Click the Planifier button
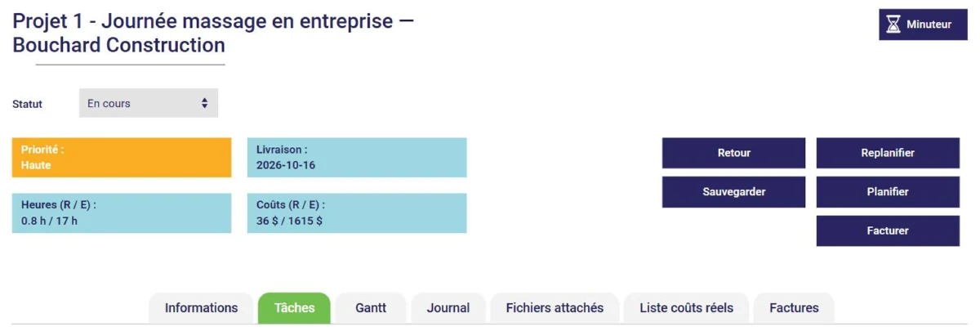This screenshot has height=331, width=980. click(x=888, y=192)
